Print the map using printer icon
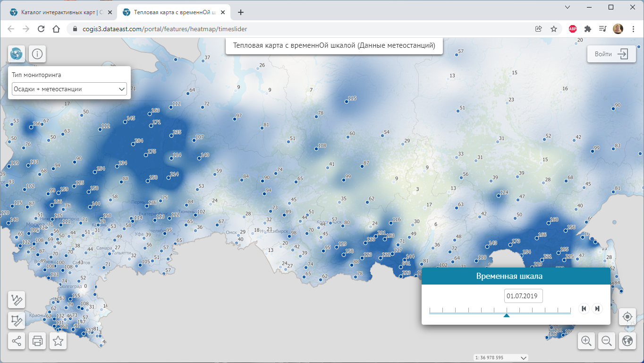 point(37,341)
